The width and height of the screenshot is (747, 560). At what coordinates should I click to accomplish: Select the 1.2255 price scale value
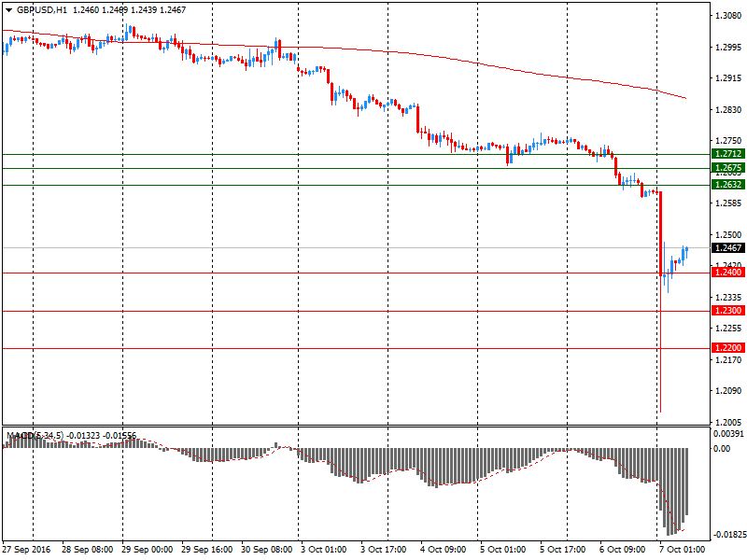click(x=728, y=329)
